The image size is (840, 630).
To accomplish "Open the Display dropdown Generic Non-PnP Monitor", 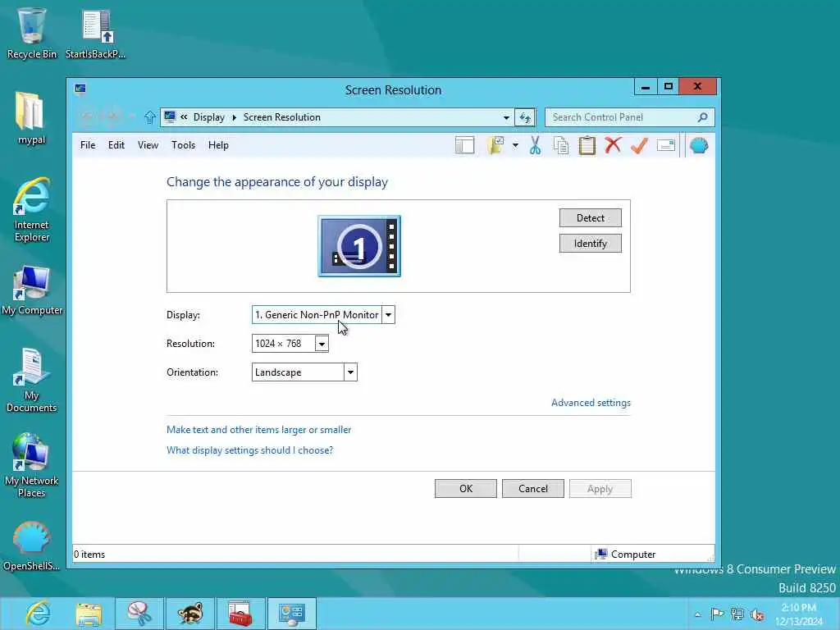I will 323,314.
